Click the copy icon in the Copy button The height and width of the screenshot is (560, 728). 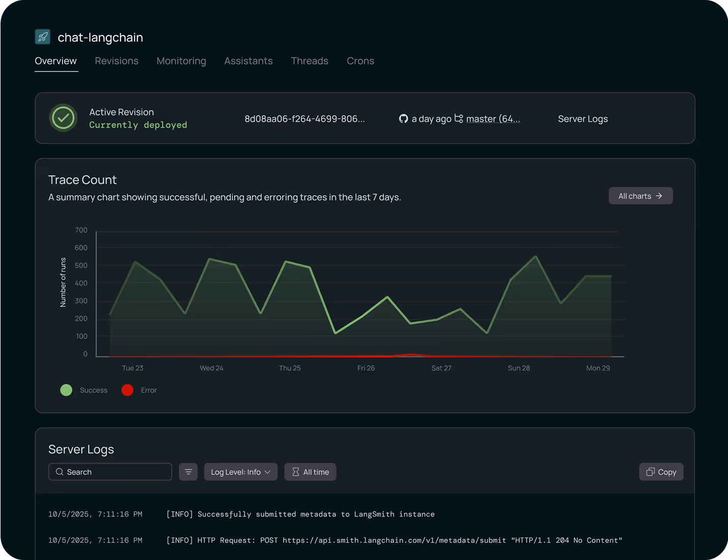pos(650,472)
